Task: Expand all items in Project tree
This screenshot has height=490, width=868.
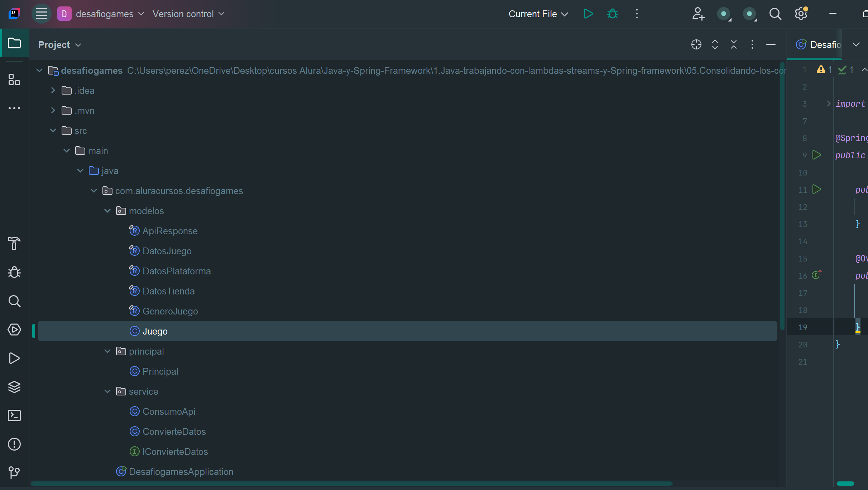Action: click(715, 45)
